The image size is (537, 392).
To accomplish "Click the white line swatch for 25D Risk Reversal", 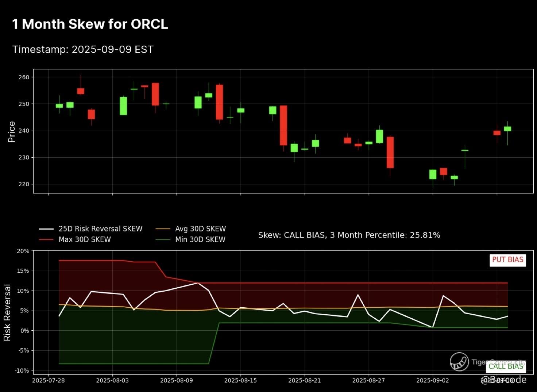I will click(x=46, y=229).
